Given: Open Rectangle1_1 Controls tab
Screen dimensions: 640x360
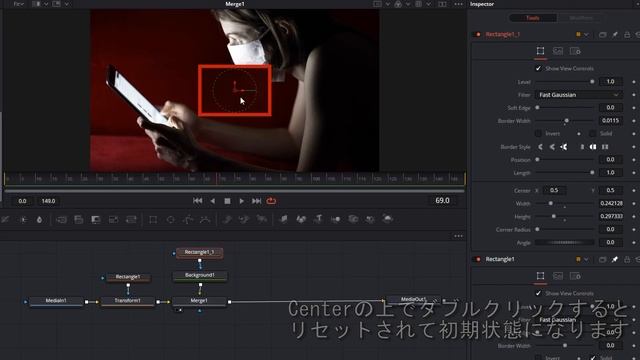Looking at the screenshot, I should pyautogui.click(x=540, y=51).
